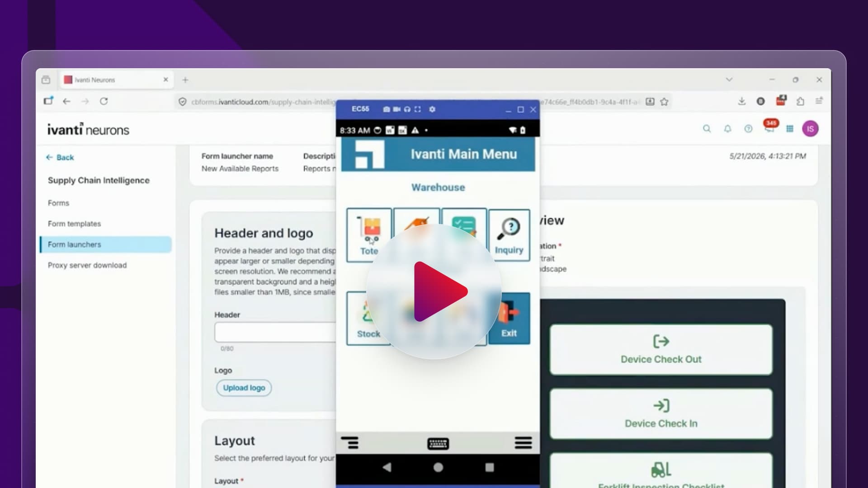868x488 pixels.
Task: Click the Back link in sidebar
Action: [60, 157]
